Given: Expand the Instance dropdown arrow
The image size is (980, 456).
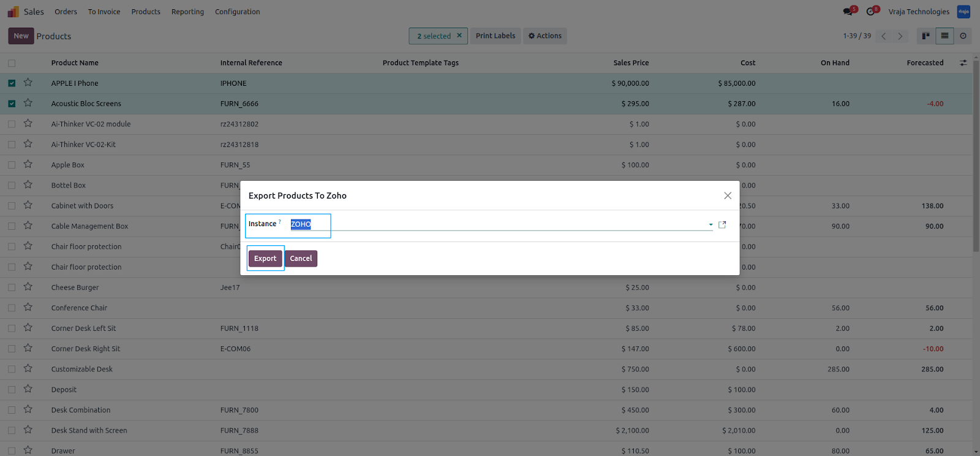Looking at the screenshot, I should 710,225.
